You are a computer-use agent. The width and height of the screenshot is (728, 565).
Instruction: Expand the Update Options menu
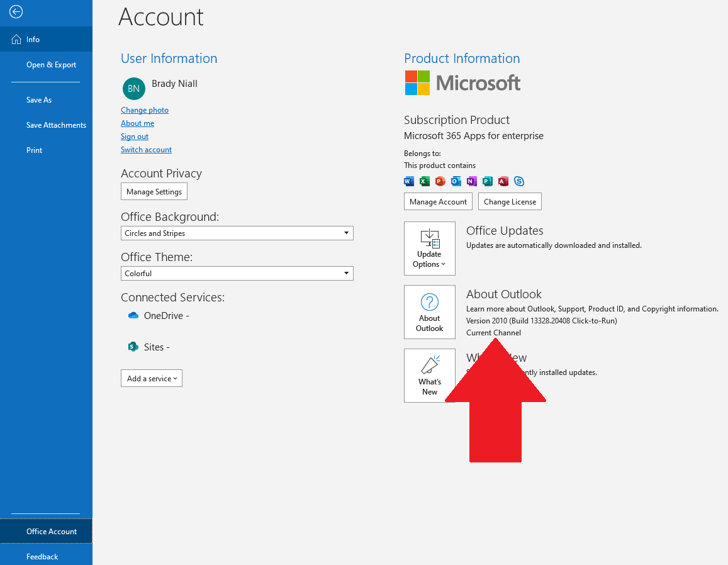(430, 249)
